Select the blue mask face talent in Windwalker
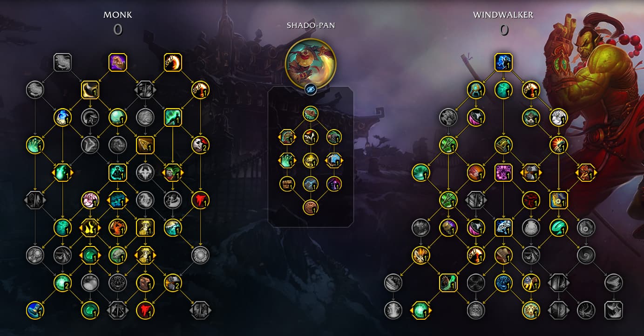The width and height of the screenshot is (644, 336). [x=503, y=282]
